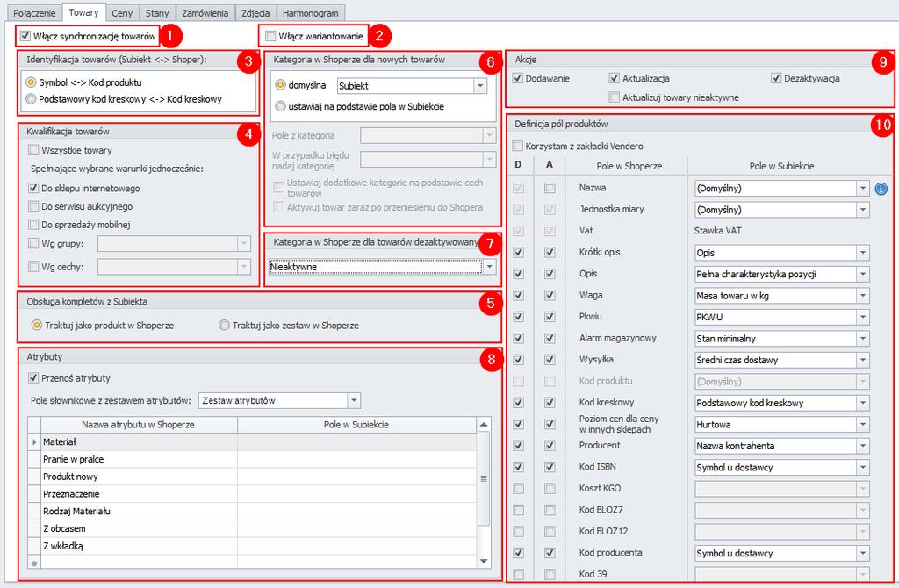Toggle A column checkbox for Wysyłka
This screenshot has width=899, height=588.
point(550,359)
